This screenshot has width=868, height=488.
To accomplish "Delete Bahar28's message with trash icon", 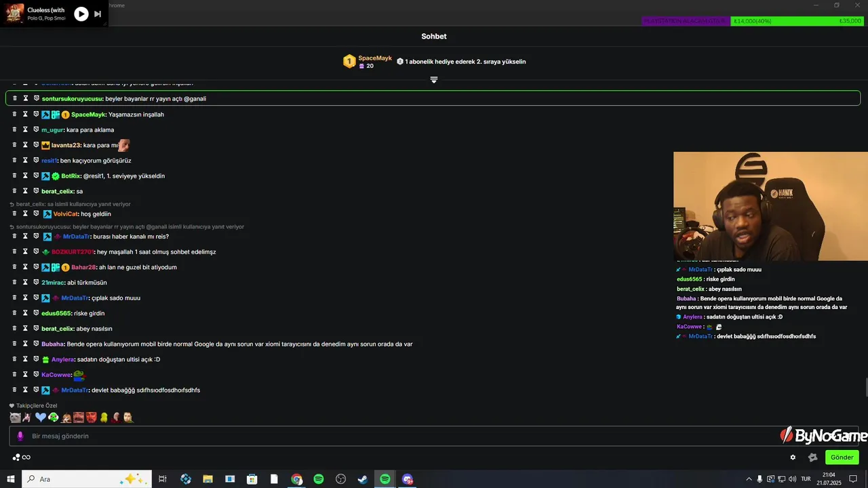I will (15, 267).
